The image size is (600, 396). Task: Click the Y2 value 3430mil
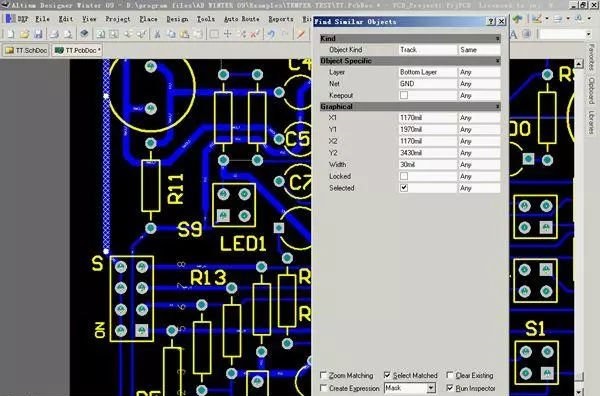428,153
